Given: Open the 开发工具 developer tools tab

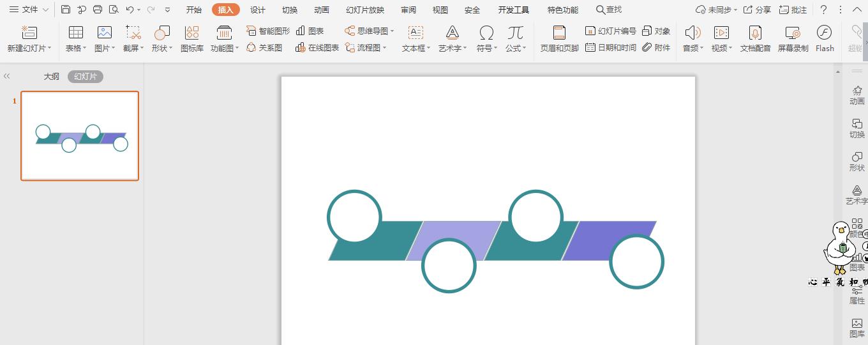Looking at the screenshot, I should (x=514, y=10).
